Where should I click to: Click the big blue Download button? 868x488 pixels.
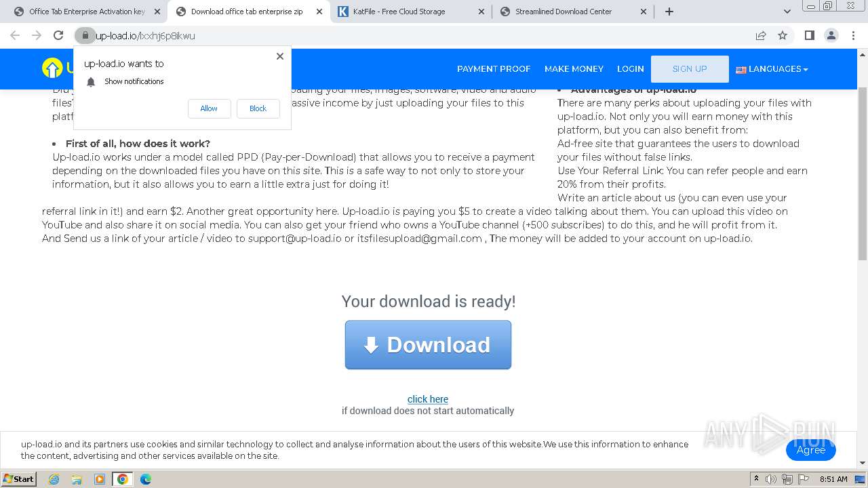pyautogui.click(x=428, y=345)
